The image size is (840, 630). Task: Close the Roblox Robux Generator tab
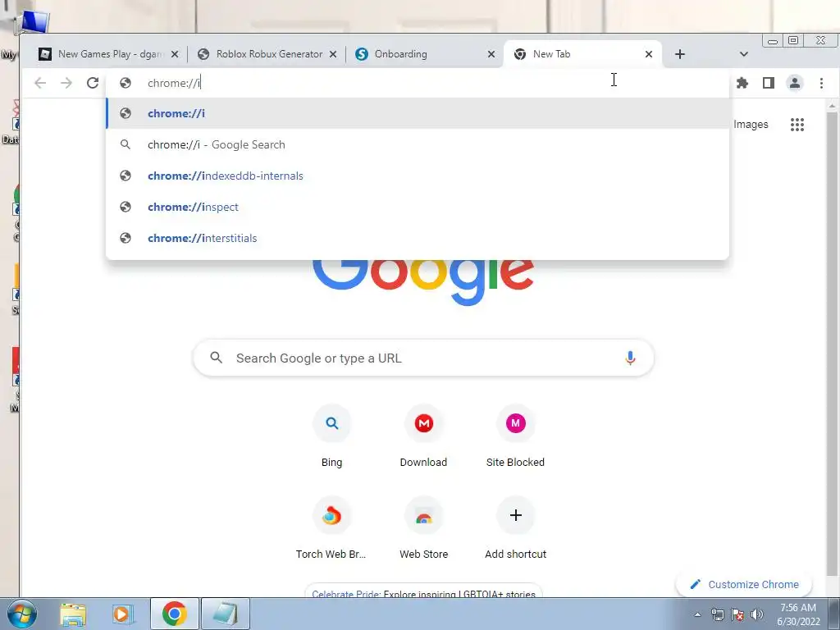[x=333, y=54]
